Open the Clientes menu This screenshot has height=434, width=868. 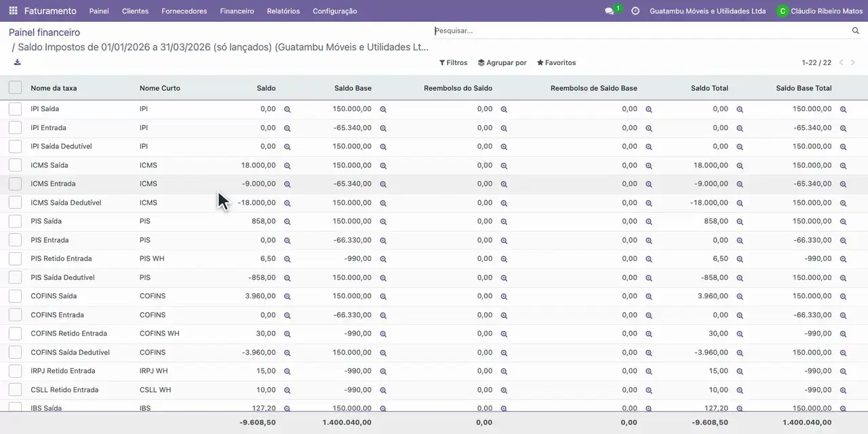click(x=135, y=11)
